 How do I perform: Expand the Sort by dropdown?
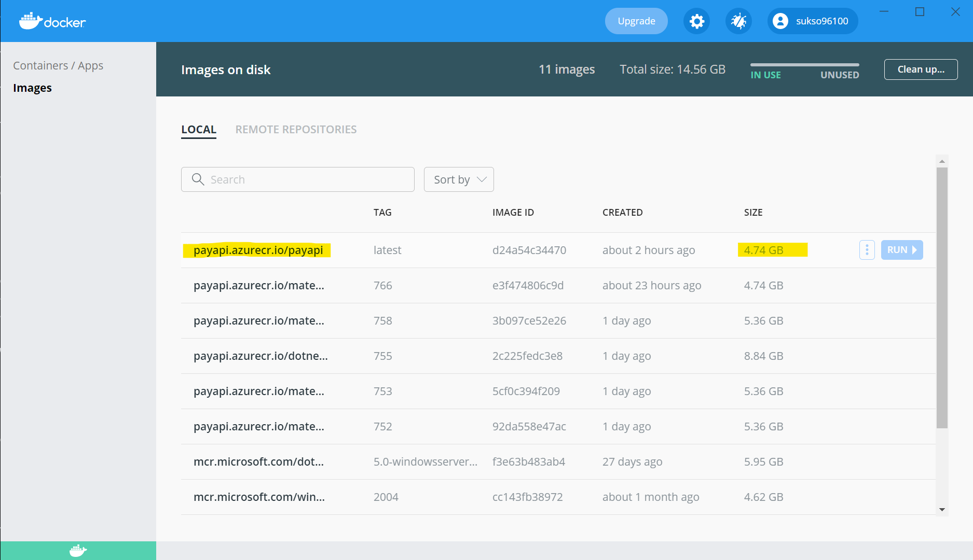pyautogui.click(x=459, y=179)
